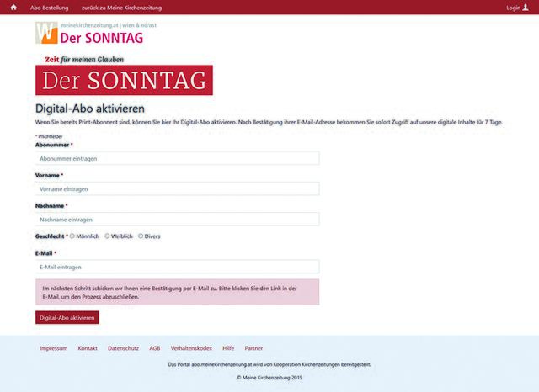
Task: Open the Impressum footer link
Action: (53, 348)
